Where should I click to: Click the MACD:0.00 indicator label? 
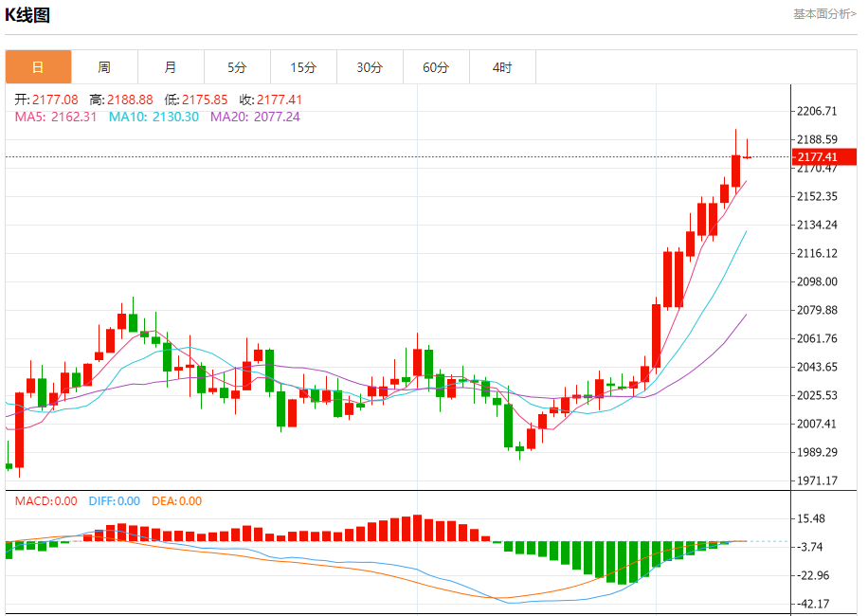point(45,501)
